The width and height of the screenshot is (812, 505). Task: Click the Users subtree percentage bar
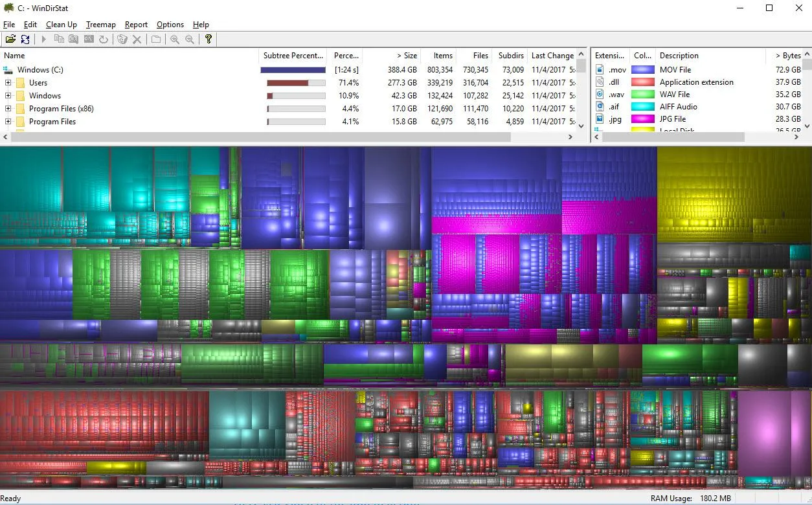tap(297, 83)
